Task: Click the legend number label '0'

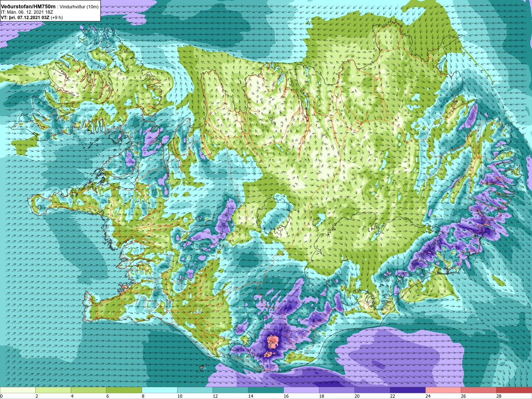Action: (x=1, y=397)
